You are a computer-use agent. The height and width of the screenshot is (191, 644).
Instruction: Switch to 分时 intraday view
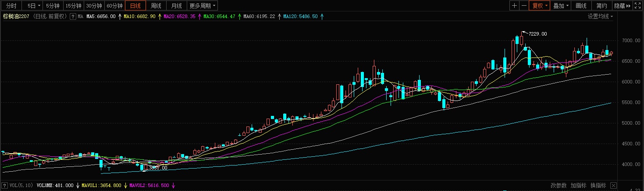point(11,6)
